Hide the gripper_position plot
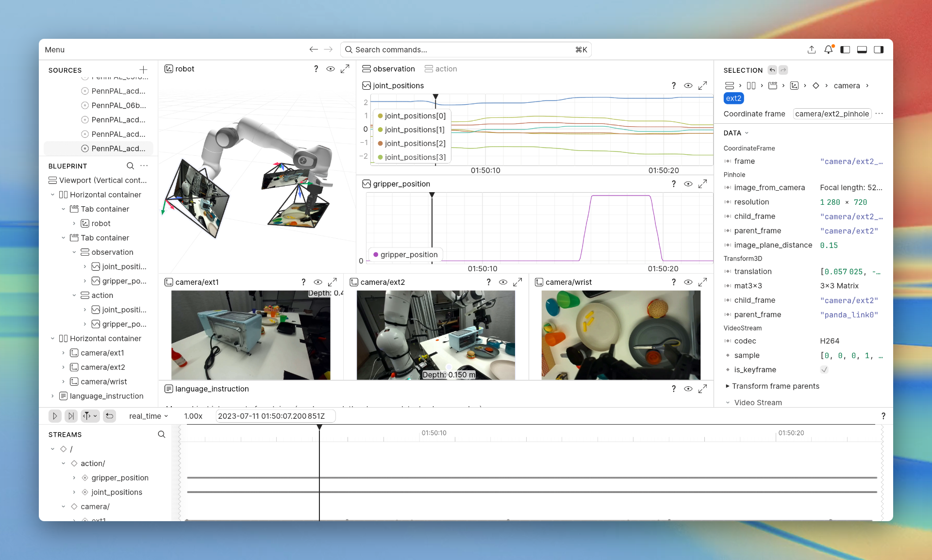Viewport: 932px width, 560px height. pyautogui.click(x=688, y=184)
